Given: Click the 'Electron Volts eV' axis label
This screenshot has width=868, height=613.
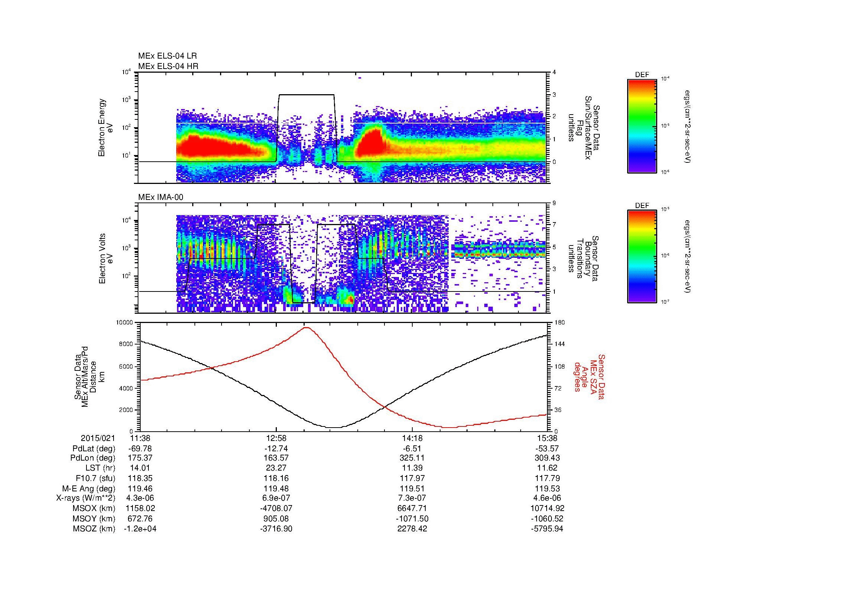Looking at the screenshot, I should point(105,259).
